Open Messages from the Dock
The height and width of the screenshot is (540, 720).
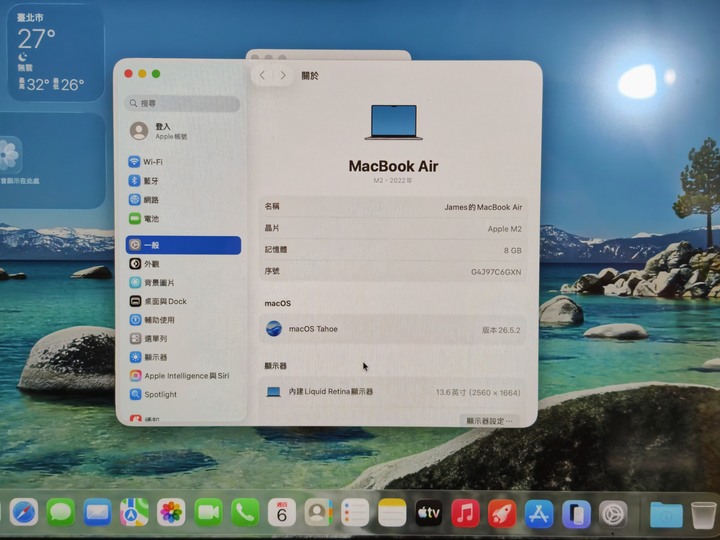point(61,512)
